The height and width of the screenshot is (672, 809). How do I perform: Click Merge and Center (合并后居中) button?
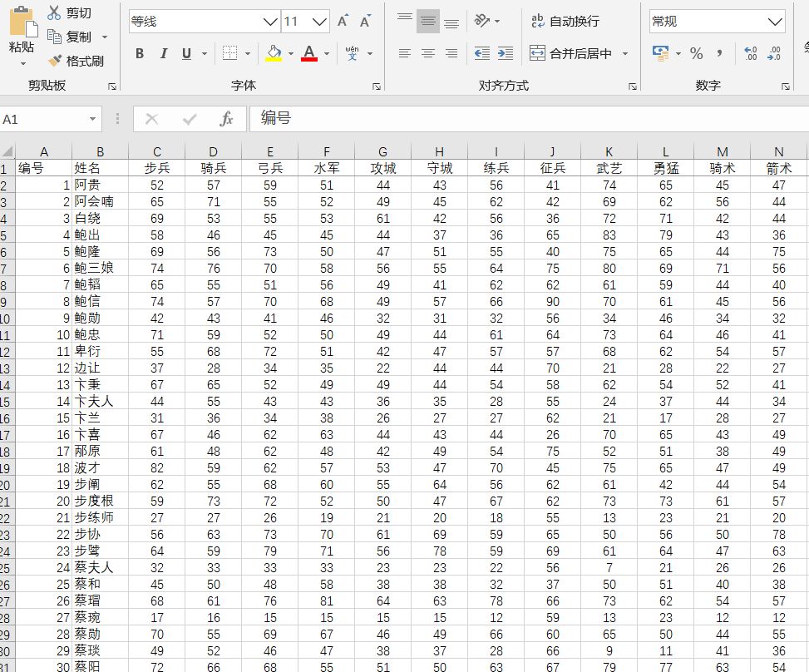pos(570,53)
